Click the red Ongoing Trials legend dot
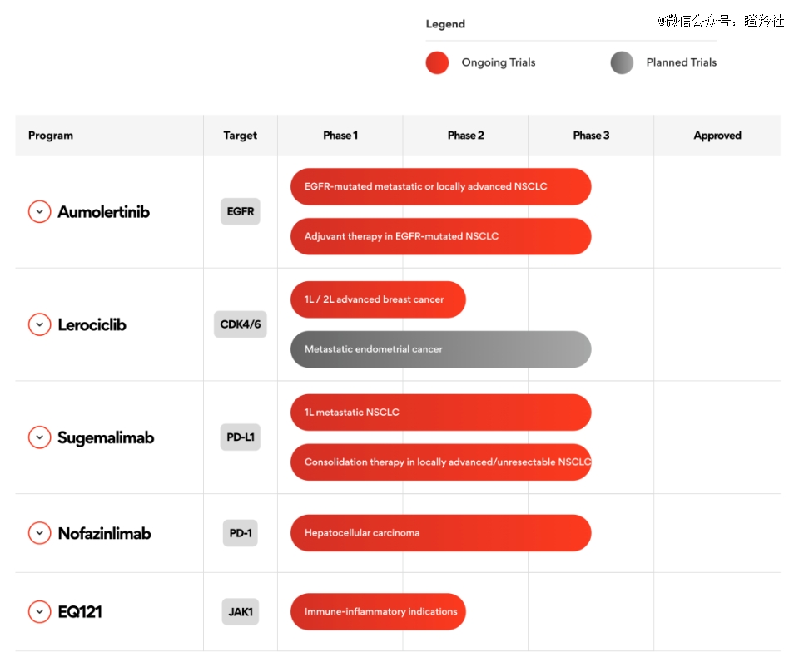The width and height of the screenshot is (804, 672). (x=437, y=62)
